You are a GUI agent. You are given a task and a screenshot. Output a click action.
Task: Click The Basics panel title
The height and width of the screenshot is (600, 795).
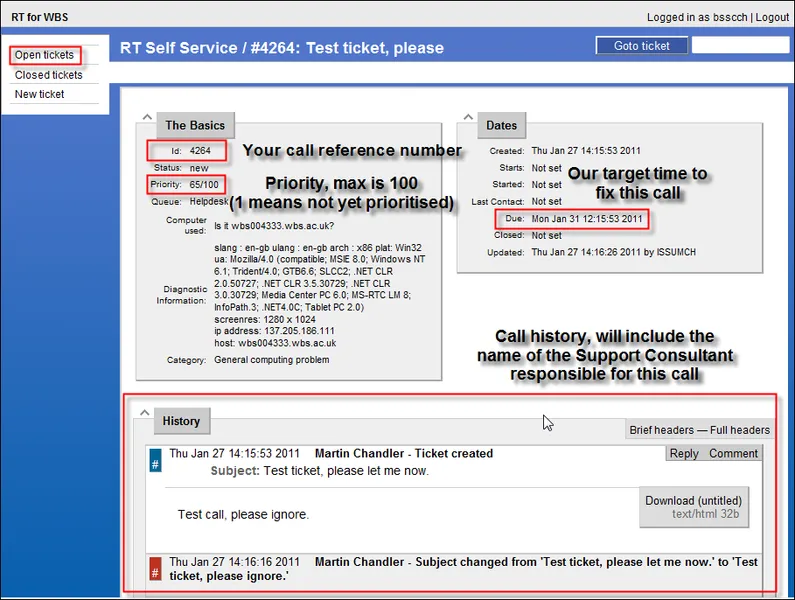pyautogui.click(x=196, y=125)
